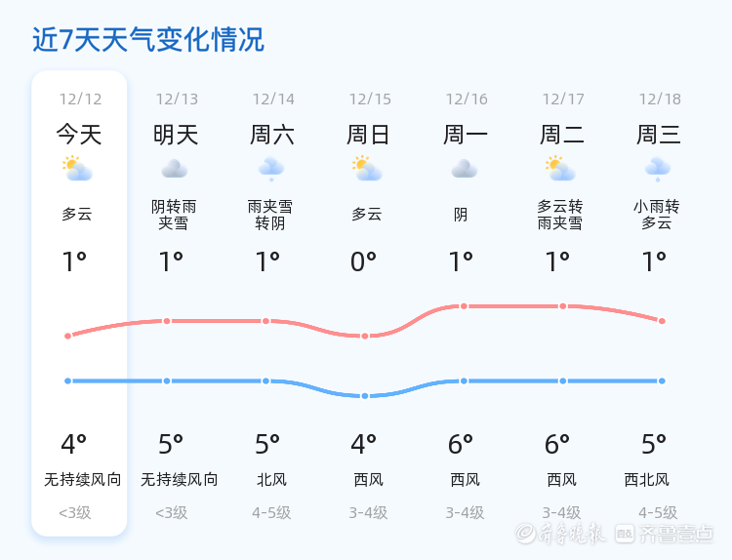Click the sun-cloud icon under 周二
Screen dimensions: 732x560
[x=560, y=169]
